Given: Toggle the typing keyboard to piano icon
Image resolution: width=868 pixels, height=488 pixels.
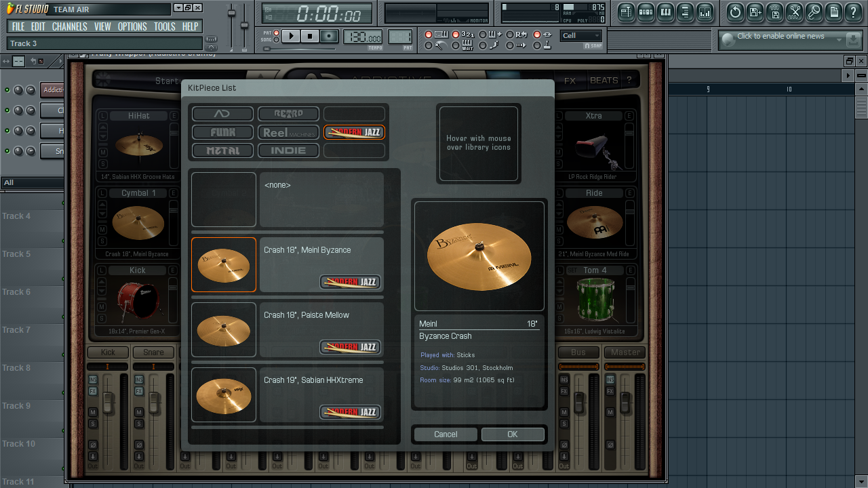Looking at the screenshot, I should pyautogui.click(x=428, y=35).
